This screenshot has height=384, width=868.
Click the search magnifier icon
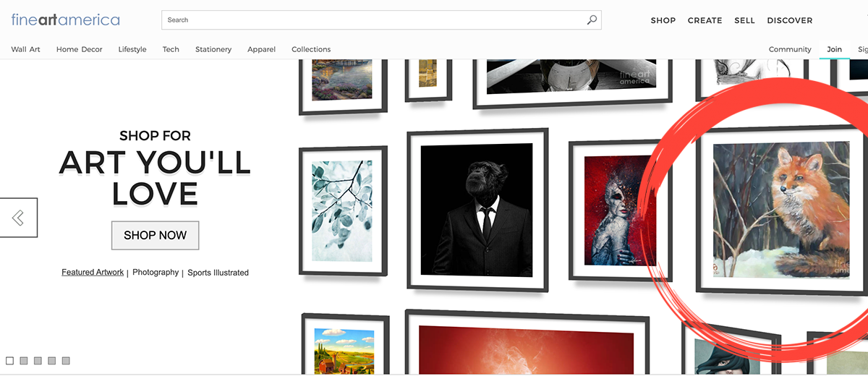(x=592, y=20)
